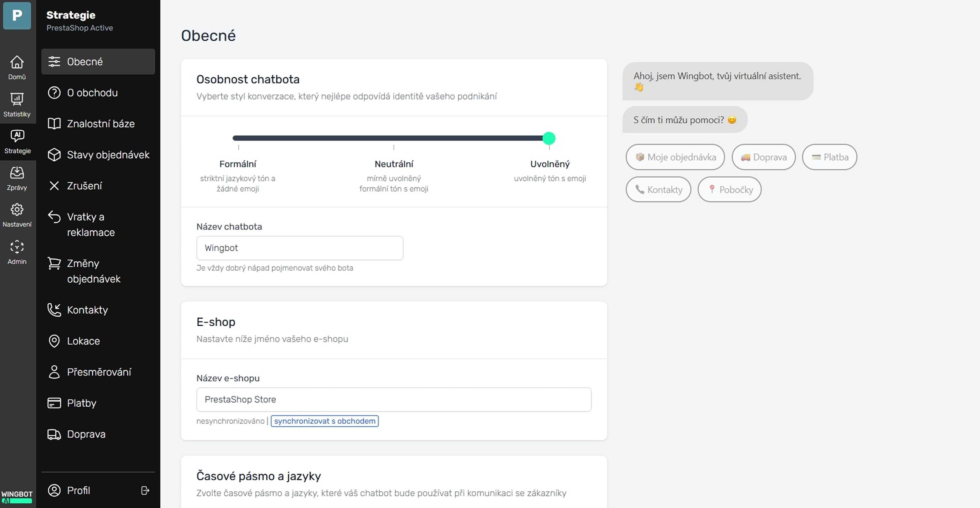Viewport: 980px width, 508px height.
Task: Click the green personality slider handle
Action: click(549, 138)
